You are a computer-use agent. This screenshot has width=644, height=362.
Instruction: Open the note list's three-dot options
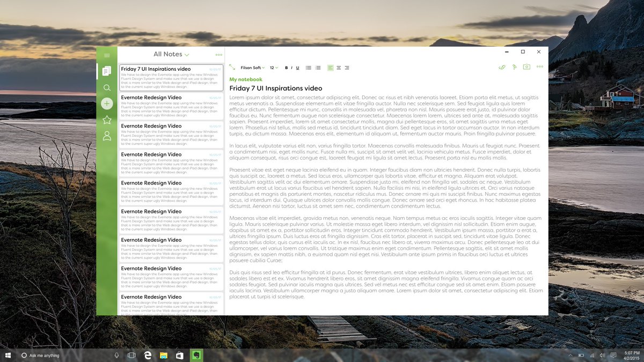click(x=218, y=55)
